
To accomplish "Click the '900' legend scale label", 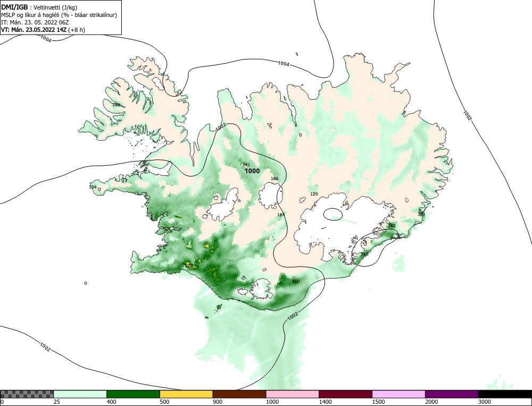I will (218, 402).
